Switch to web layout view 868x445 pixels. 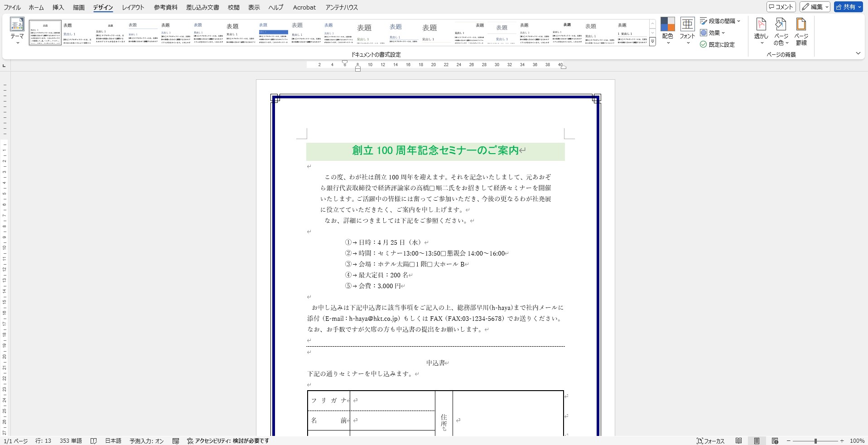pos(775,441)
